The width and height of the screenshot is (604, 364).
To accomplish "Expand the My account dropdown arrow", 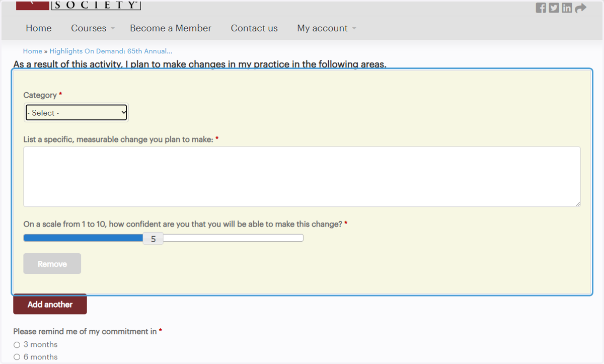I will 354,29.
